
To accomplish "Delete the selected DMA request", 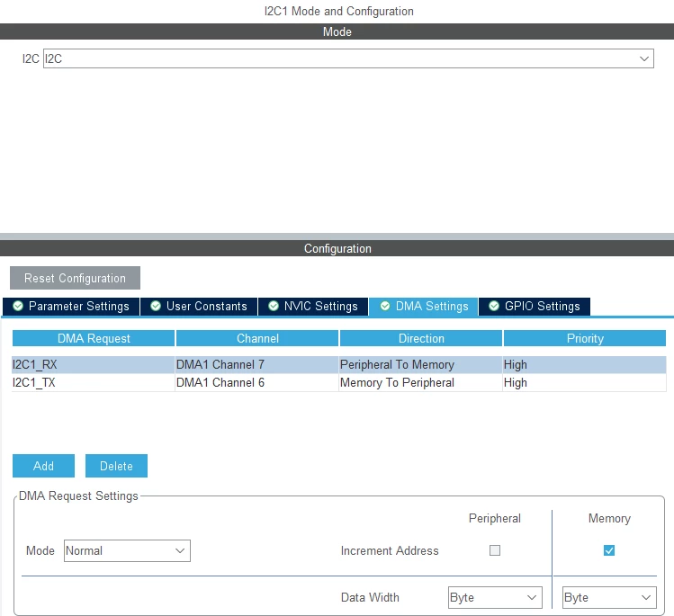I will (116, 466).
